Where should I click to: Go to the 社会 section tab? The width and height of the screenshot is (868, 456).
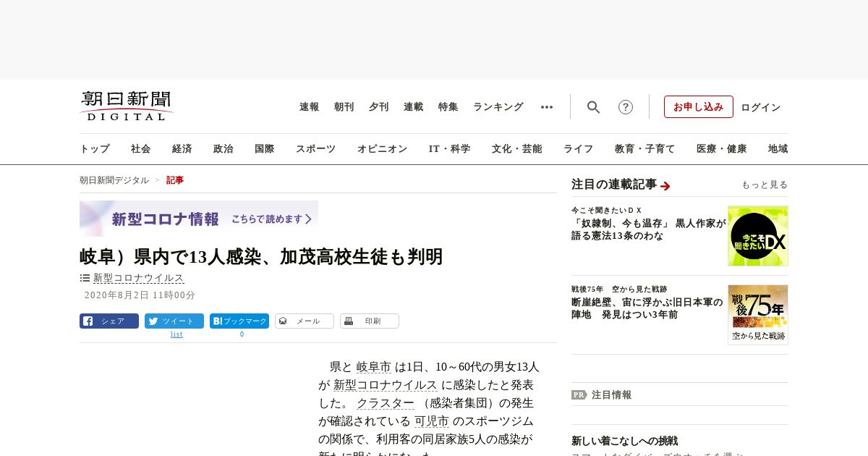pos(141,149)
